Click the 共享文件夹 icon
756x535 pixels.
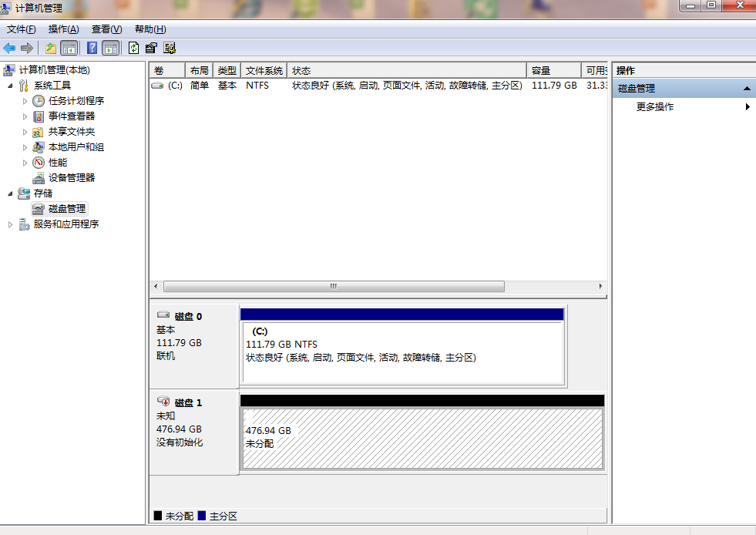(38, 132)
